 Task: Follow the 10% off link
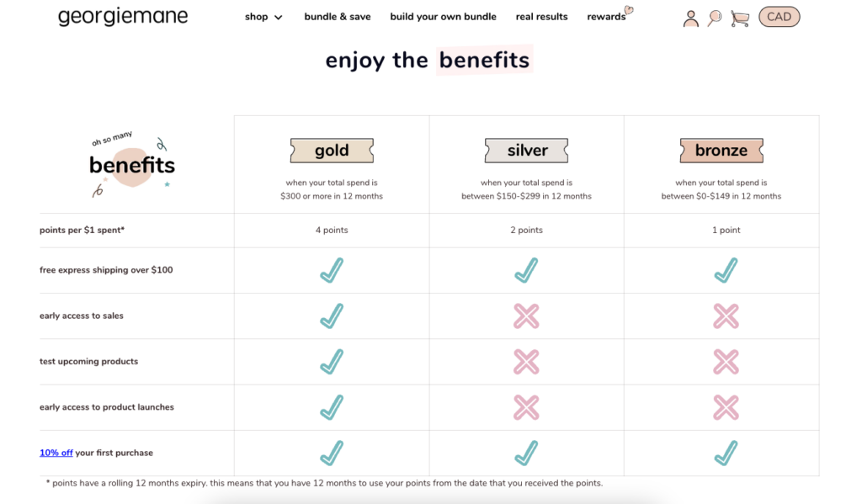pos(56,453)
